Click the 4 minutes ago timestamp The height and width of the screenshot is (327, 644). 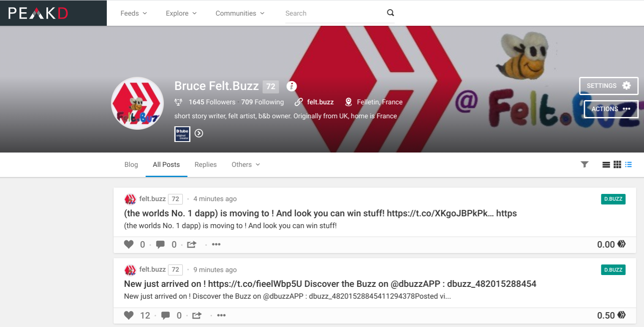215,199
